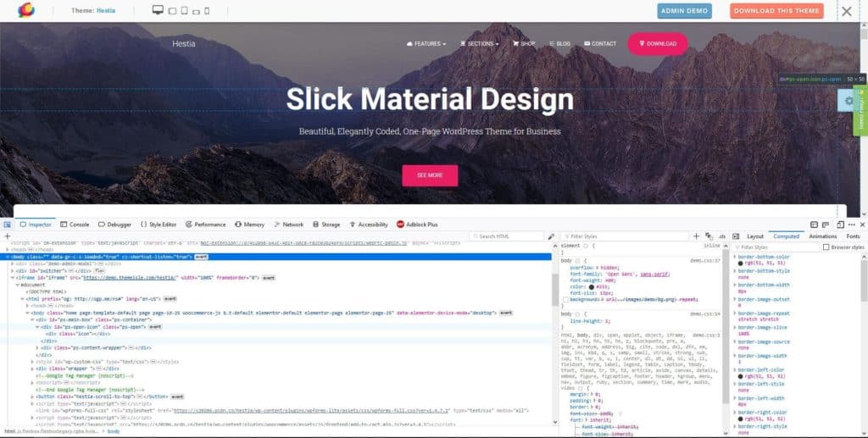Switch to the Network panel
This screenshot has width=868, height=438.
288,225
